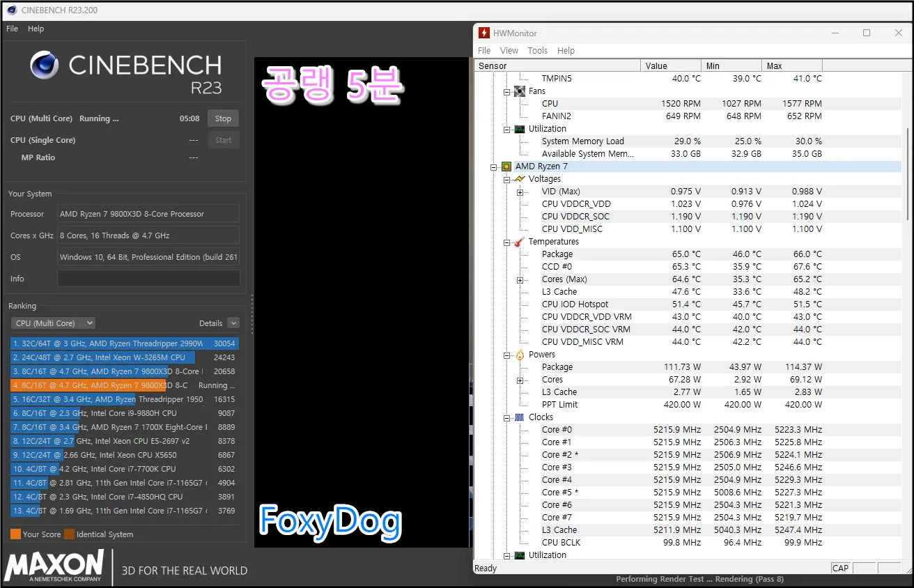This screenshot has height=588, width=914.
Task: Expand the ranking Details dropdown arrow
Action: pos(233,323)
